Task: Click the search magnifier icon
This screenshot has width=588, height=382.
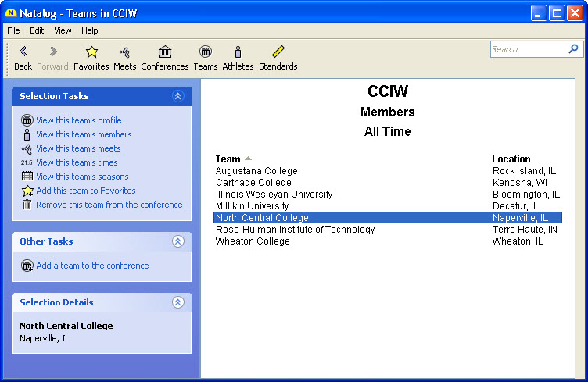Action: [x=573, y=49]
